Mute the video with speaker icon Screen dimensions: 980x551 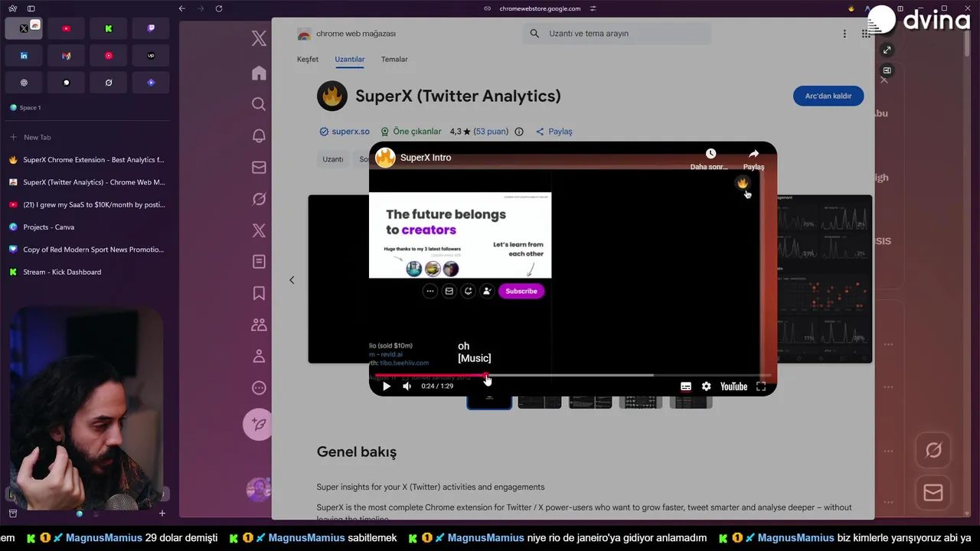pos(407,386)
